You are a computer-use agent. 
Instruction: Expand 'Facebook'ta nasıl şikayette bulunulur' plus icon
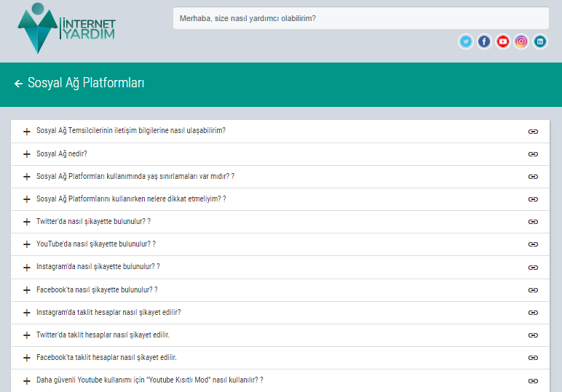click(26, 290)
